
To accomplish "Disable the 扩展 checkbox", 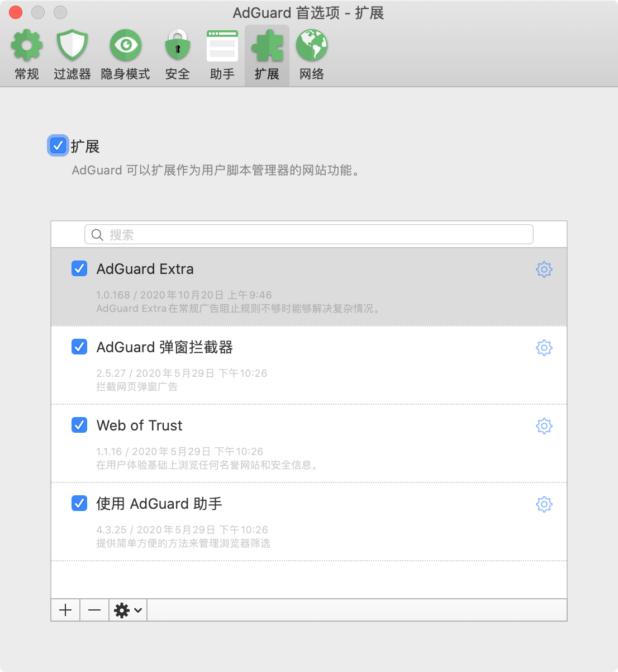I will click(58, 145).
